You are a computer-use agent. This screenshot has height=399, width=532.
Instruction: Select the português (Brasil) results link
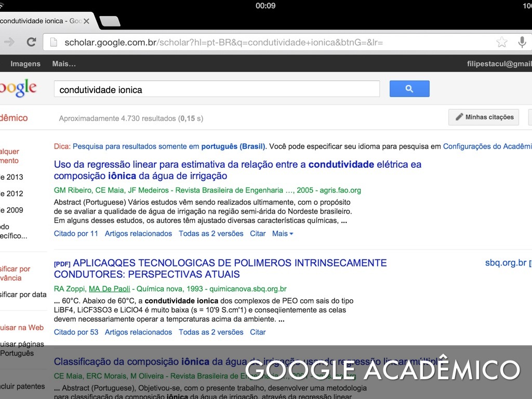[233, 147]
